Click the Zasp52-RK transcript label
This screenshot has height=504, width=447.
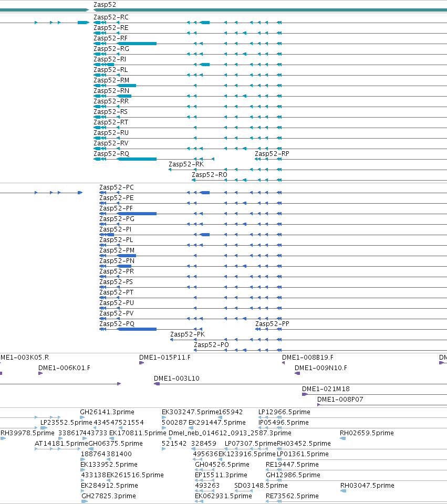pyautogui.click(x=186, y=164)
